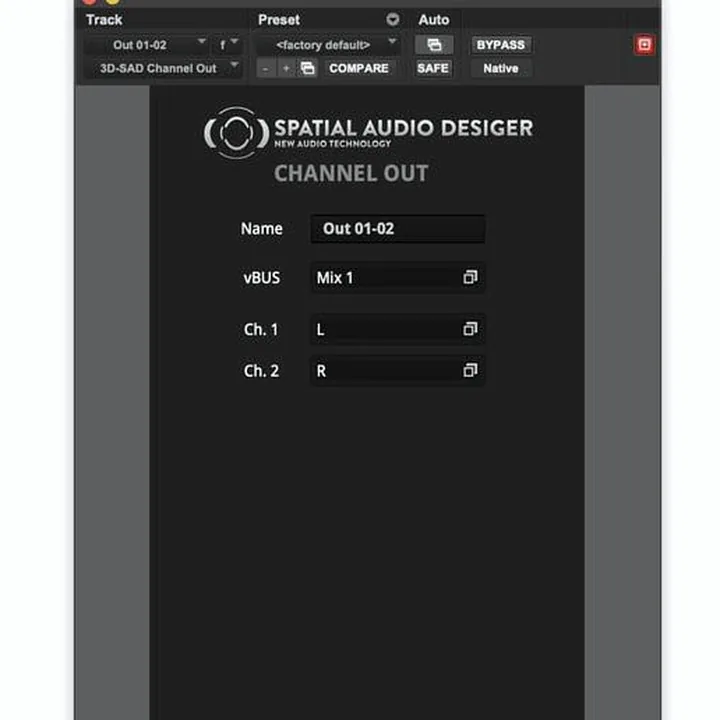The height and width of the screenshot is (720, 720).
Task: Open the <factory default> preset dropdown
Action: pos(327,45)
